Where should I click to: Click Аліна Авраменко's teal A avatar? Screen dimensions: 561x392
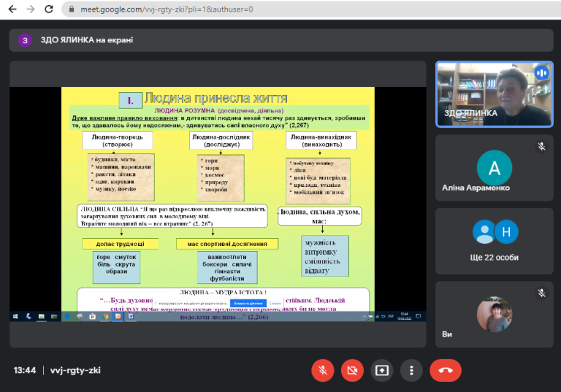pyautogui.click(x=494, y=167)
